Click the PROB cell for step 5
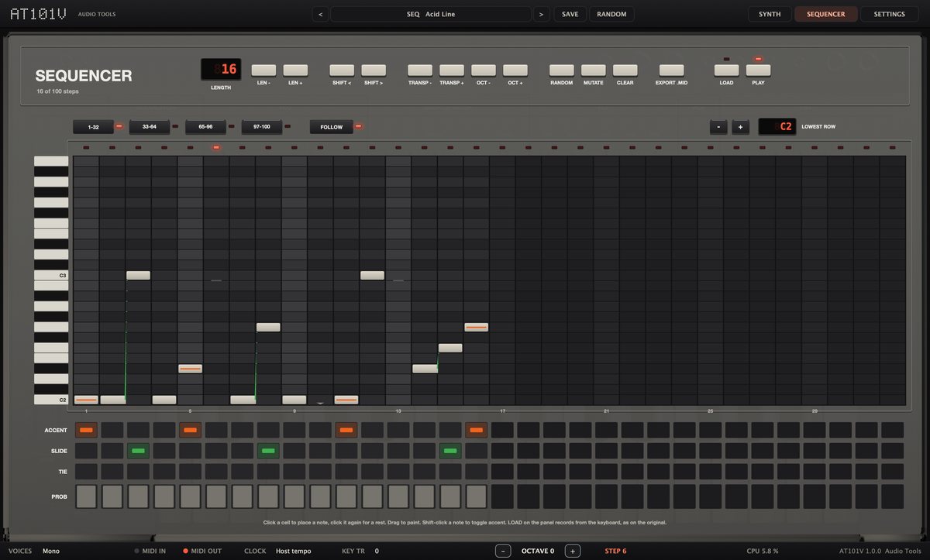The height and width of the screenshot is (560, 930). (x=191, y=496)
